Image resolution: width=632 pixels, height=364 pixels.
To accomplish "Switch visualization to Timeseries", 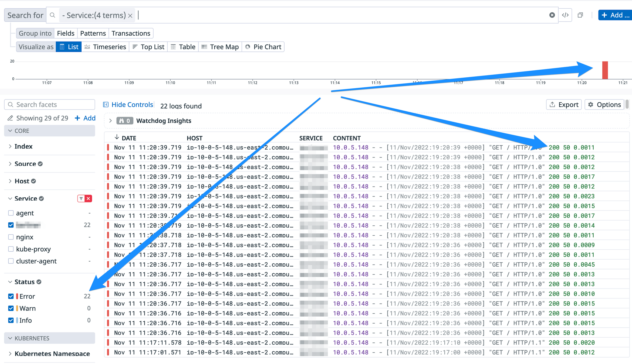I will pos(105,47).
